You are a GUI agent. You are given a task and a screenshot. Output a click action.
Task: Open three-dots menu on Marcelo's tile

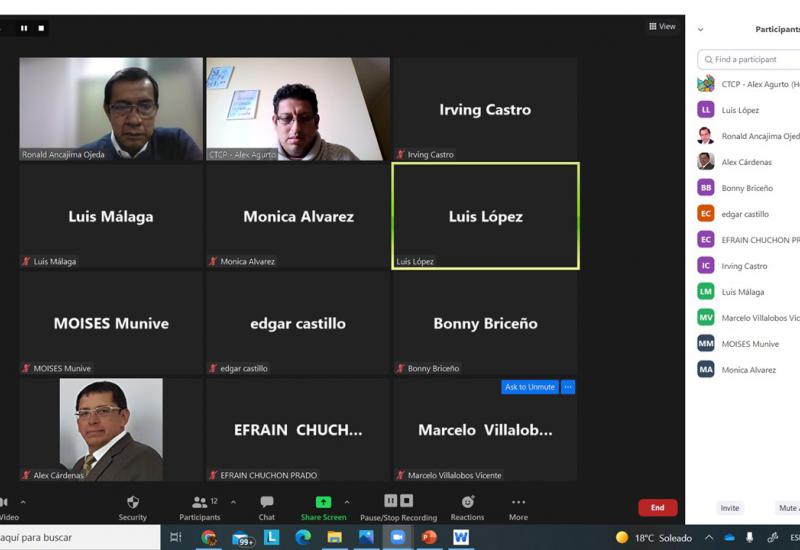click(x=568, y=387)
